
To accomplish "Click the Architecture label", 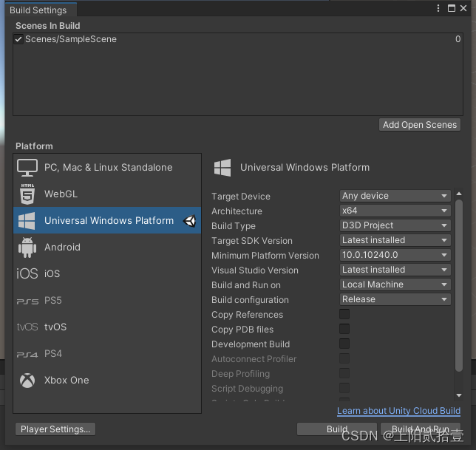I will click(237, 211).
